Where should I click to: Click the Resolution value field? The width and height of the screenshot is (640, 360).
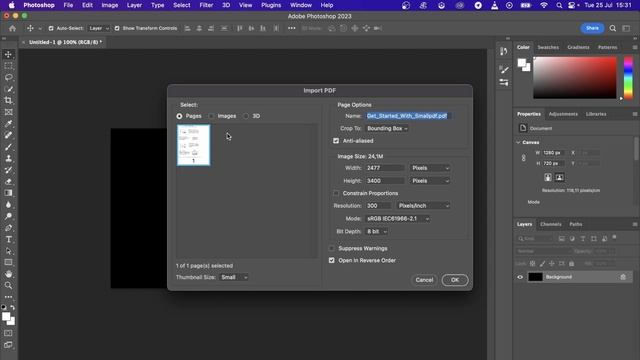point(378,206)
